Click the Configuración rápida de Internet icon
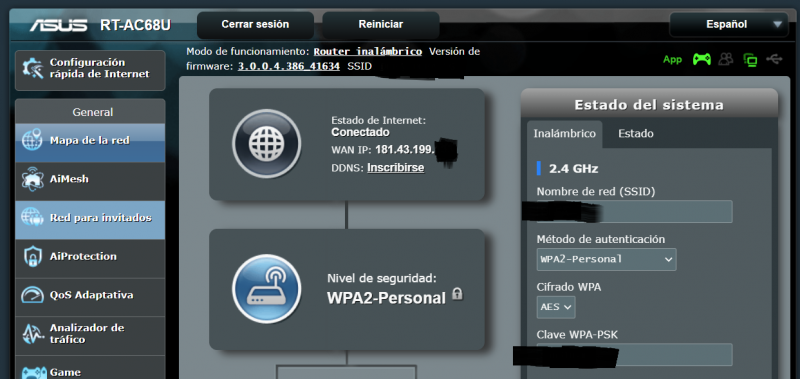This screenshot has width=800, height=379. 33,69
